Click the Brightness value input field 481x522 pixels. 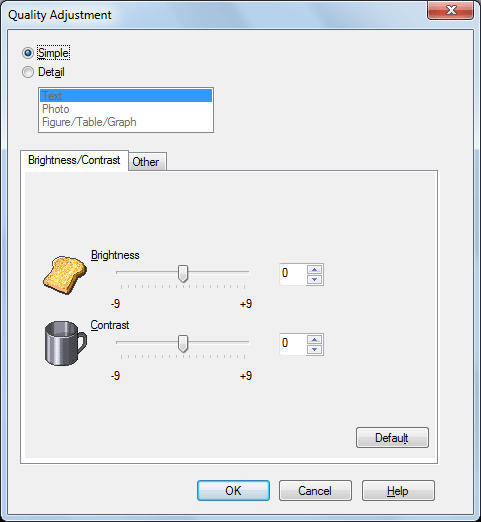[x=293, y=274]
